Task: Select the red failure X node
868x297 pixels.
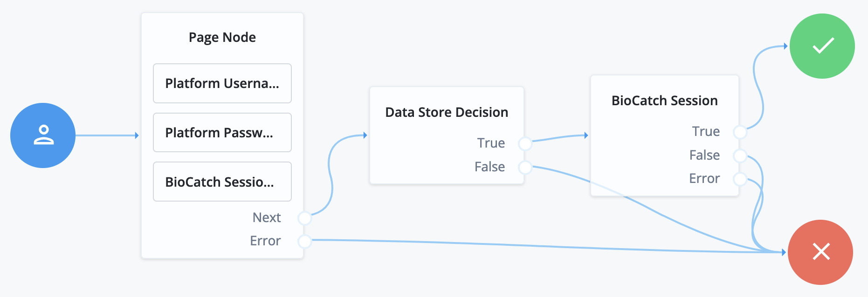Action: 820,252
